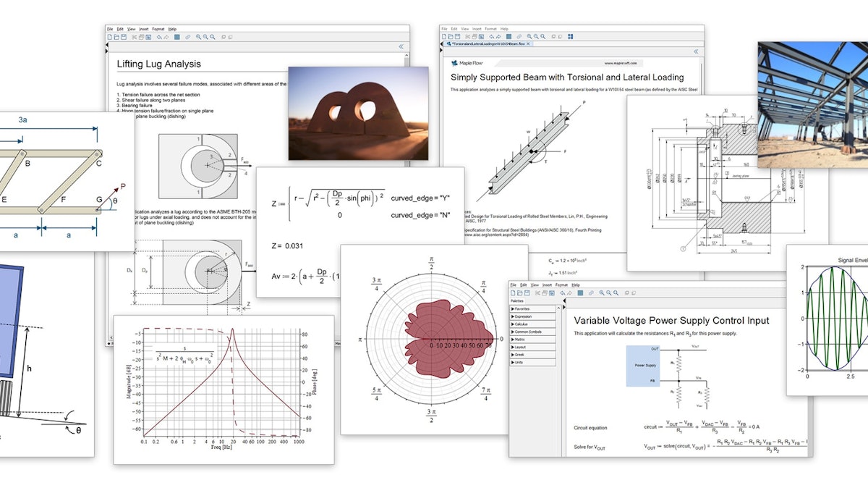Screen dimensions: 868x488
Task: Create a new document from the toolbar
Action: click(446, 36)
